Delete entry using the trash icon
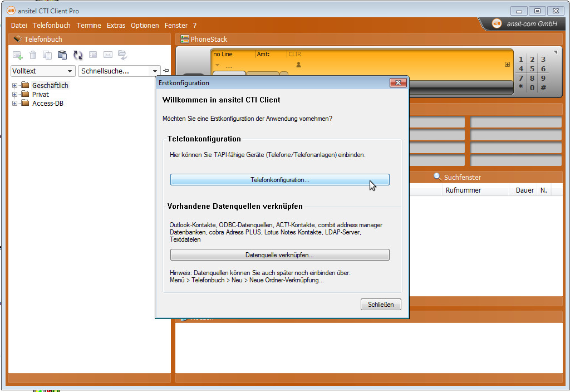The height and width of the screenshot is (392, 570). [x=32, y=55]
